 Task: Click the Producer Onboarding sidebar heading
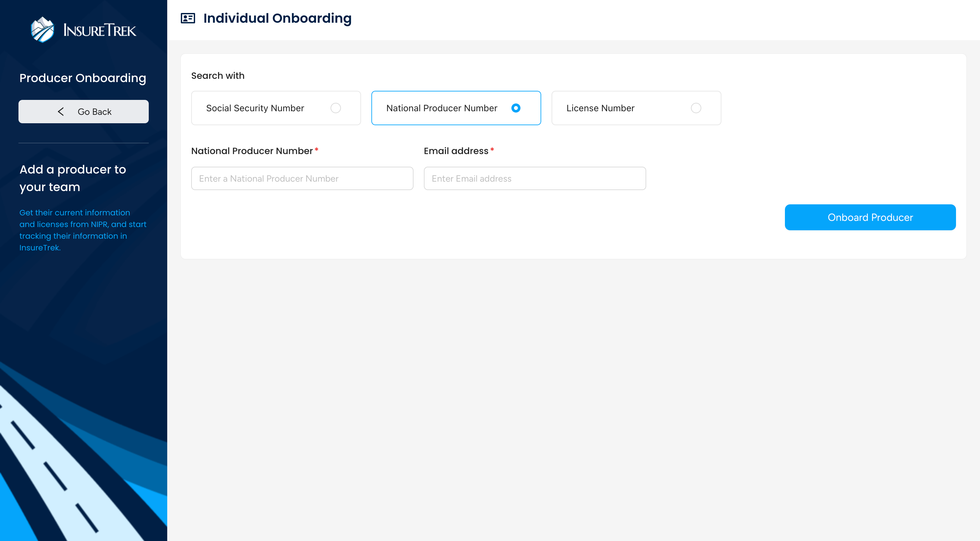[x=83, y=78]
